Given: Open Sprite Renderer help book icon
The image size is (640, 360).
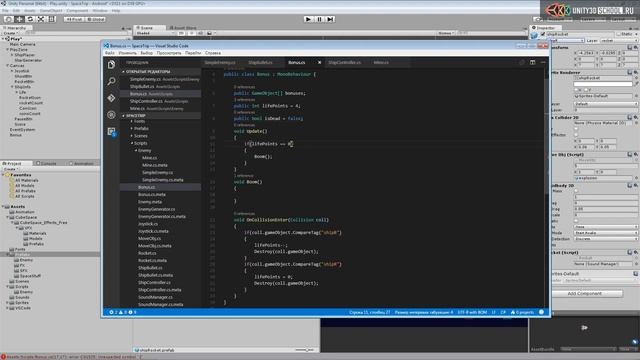Looking at the screenshot, I should coord(629,72).
